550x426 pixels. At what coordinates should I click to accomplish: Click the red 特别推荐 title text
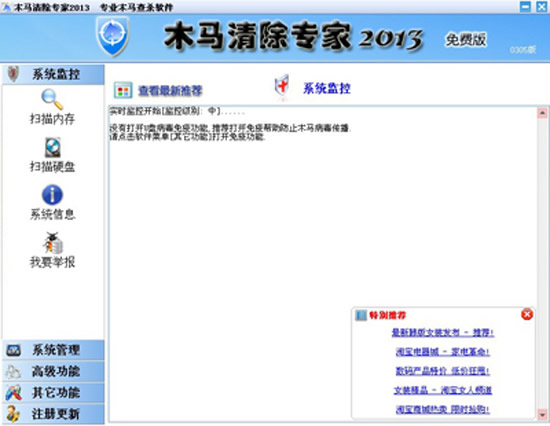(x=388, y=315)
